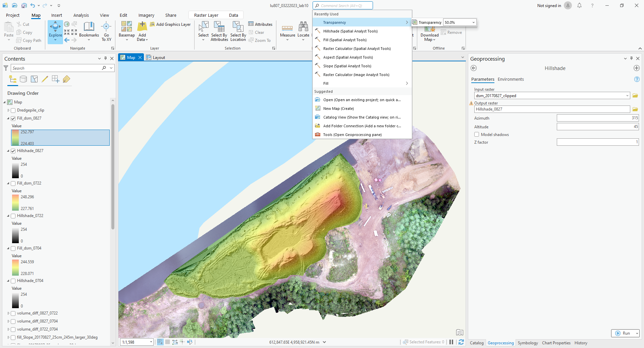
Task: Show the Hillshade_0722 layer
Action: (13, 216)
